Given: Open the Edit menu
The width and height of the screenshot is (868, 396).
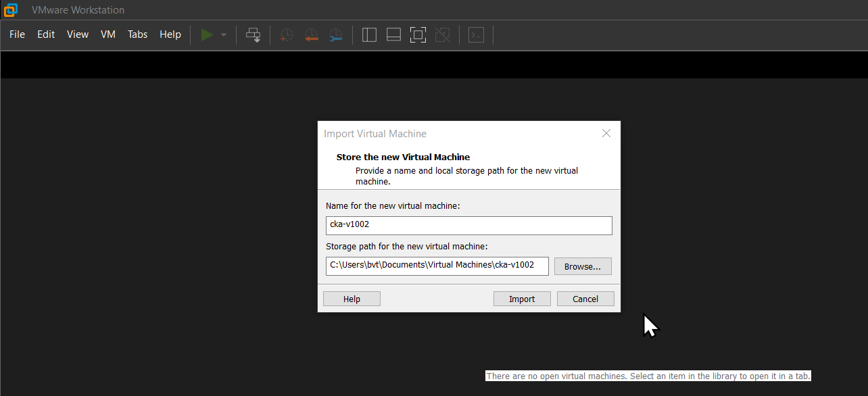Looking at the screenshot, I should [46, 34].
